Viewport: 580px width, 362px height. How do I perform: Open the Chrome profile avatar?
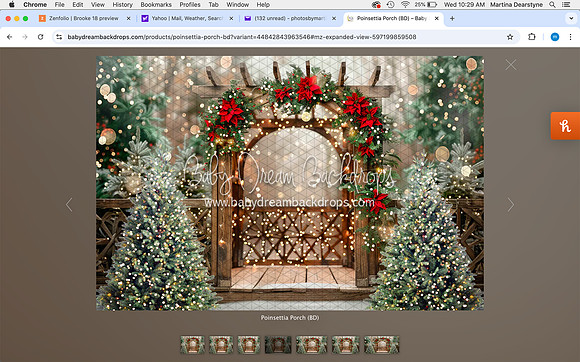point(554,37)
